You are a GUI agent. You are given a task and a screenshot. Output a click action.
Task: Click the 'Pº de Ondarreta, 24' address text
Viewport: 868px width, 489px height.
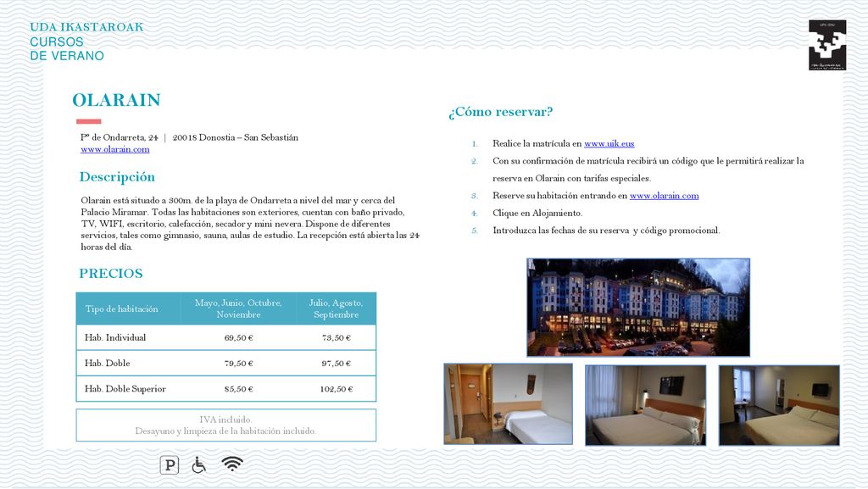119,137
